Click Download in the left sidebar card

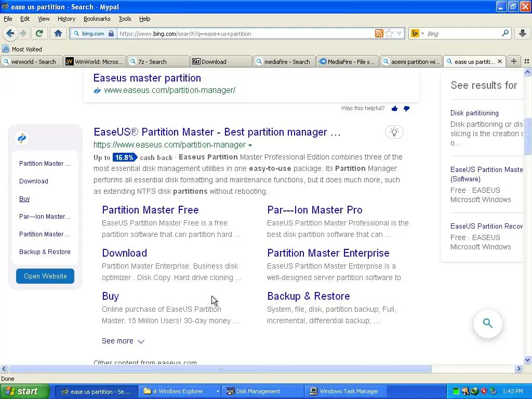tap(34, 181)
